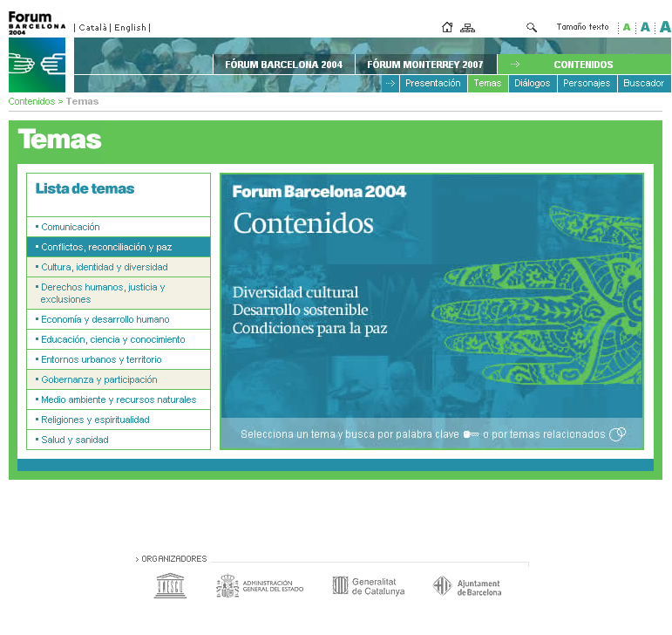
Task: Choose Economía y desarrollo humano topic
Action: pyautogui.click(x=105, y=319)
